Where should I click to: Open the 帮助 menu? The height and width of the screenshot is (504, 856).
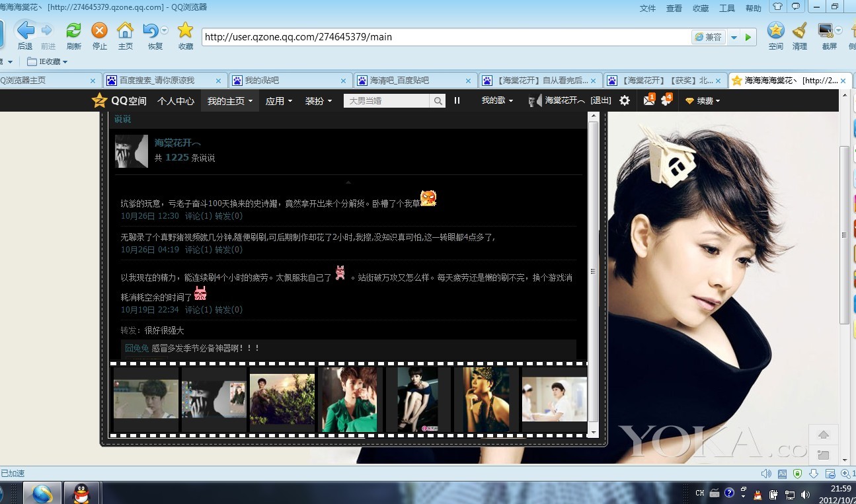(754, 8)
